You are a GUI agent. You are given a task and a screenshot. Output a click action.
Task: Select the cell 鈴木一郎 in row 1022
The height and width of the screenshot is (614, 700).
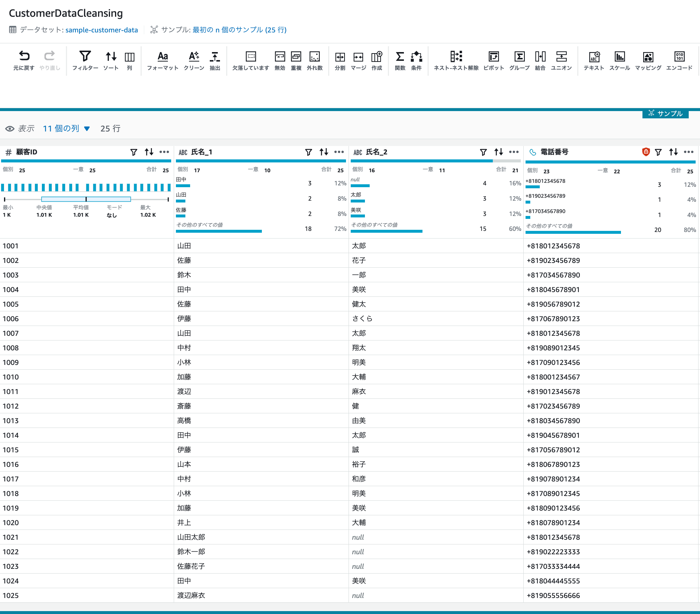(261, 552)
